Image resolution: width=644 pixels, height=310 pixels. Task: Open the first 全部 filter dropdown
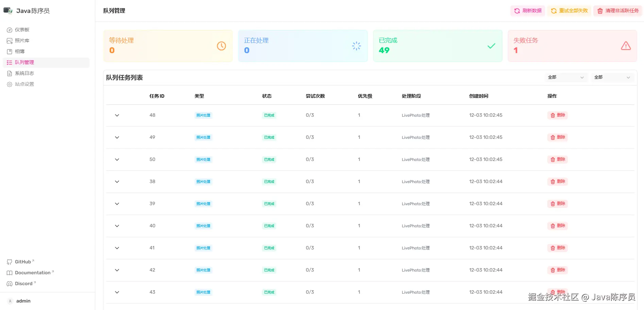[x=565, y=78]
